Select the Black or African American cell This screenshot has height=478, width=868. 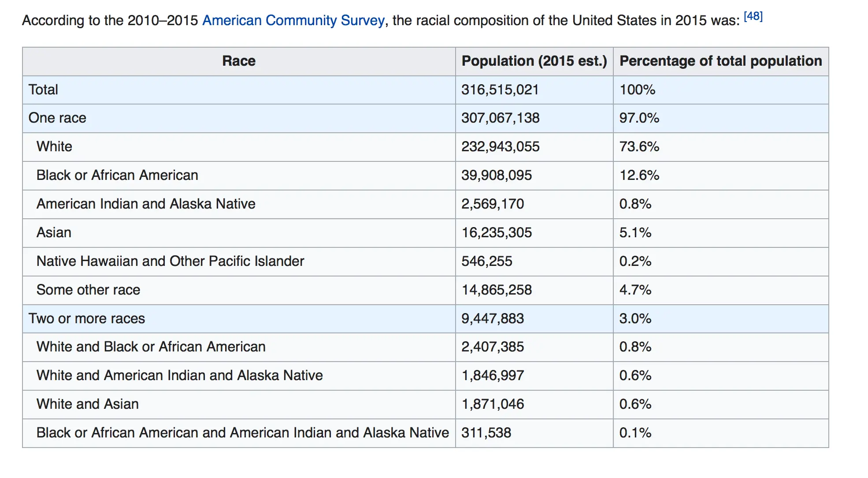coord(117,175)
